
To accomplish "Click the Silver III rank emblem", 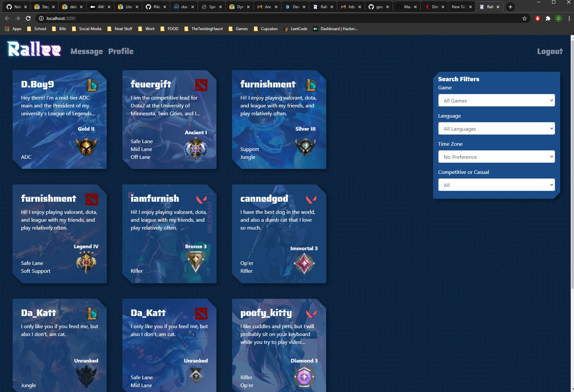I will 305,147.
